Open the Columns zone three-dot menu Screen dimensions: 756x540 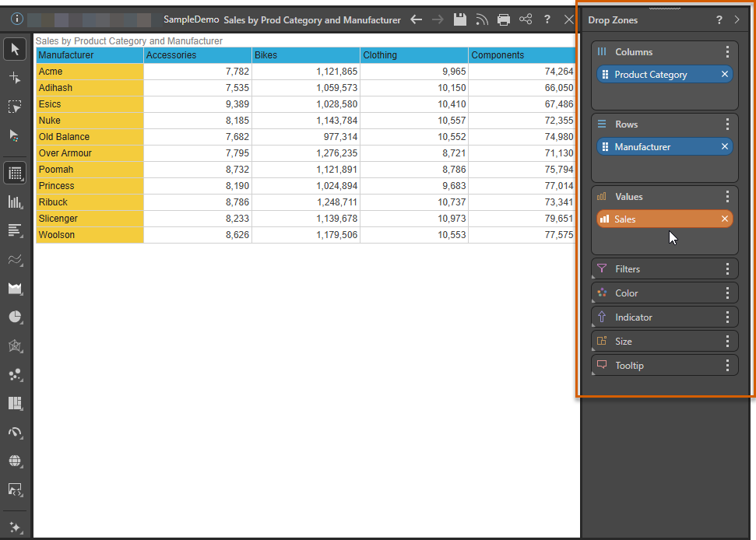727,52
